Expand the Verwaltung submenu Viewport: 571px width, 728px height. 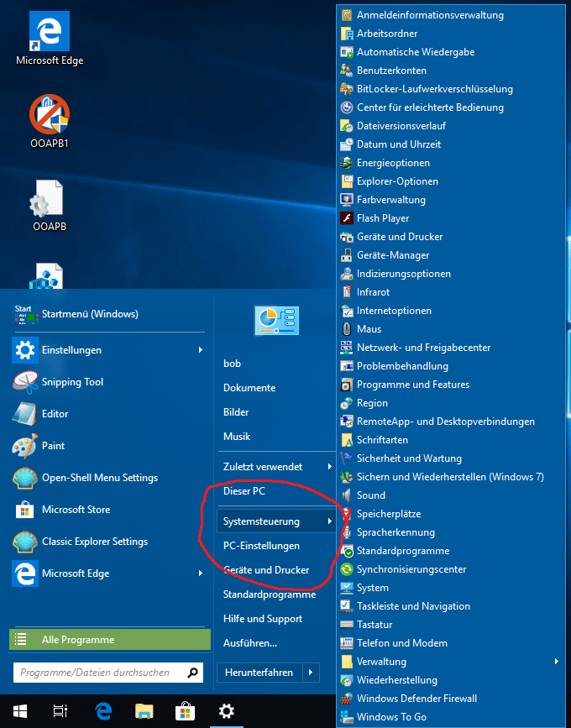point(558,662)
